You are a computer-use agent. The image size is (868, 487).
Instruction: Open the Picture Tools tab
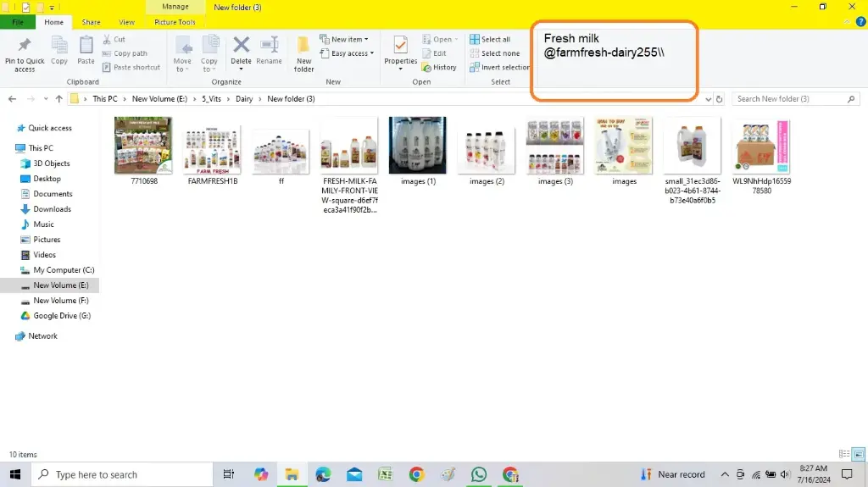click(175, 22)
